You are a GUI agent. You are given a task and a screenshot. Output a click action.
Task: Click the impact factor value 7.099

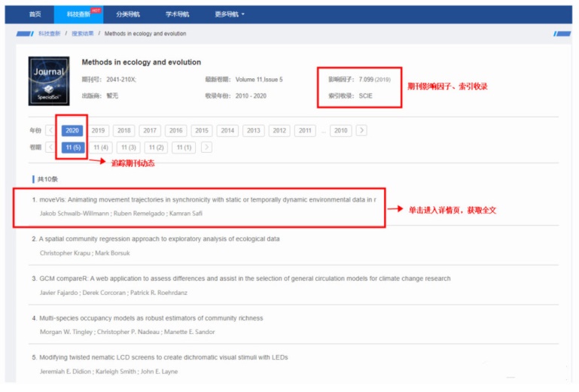pos(366,80)
